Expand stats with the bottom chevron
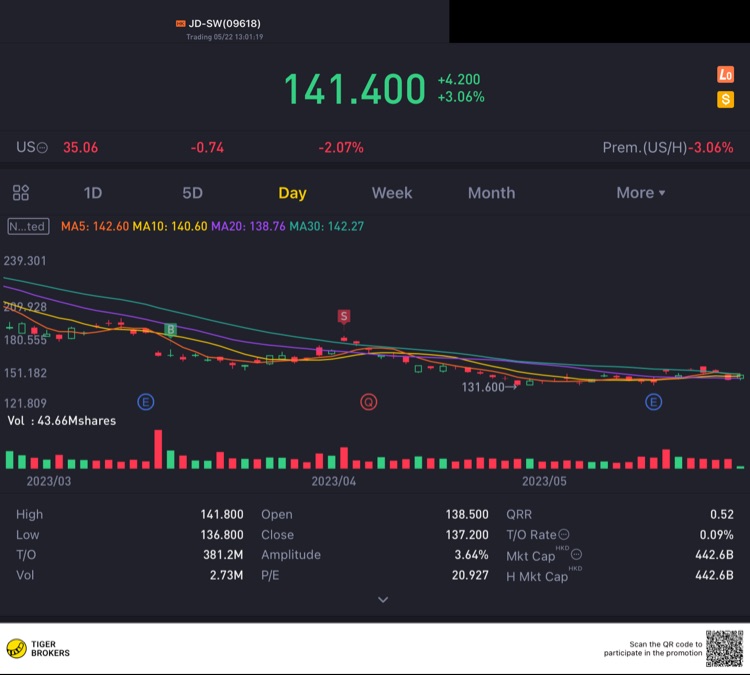The width and height of the screenshot is (750, 675). (383, 599)
